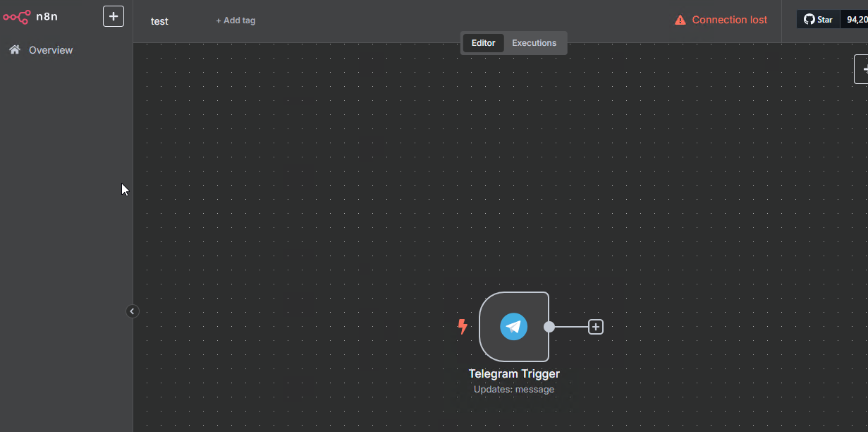Screen dimensions: 868x432
Task: Open the create new plus button in sidebar
Action: (114, 16)
